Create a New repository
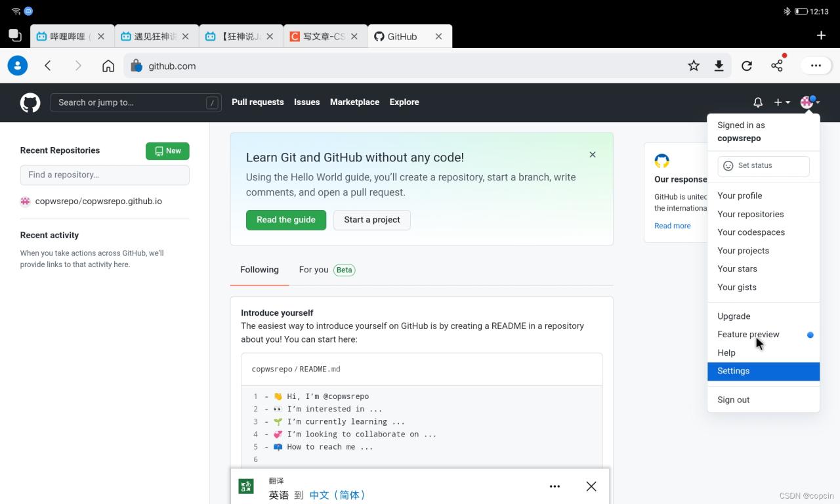Image resolution: width=840 pixels, height=504 pixels. coord(167,151)
